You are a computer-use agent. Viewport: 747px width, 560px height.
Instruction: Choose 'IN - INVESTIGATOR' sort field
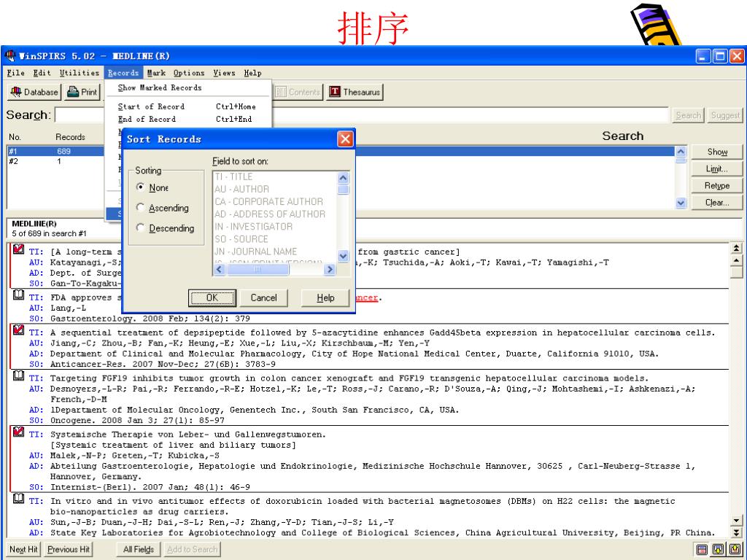[253, 226]
